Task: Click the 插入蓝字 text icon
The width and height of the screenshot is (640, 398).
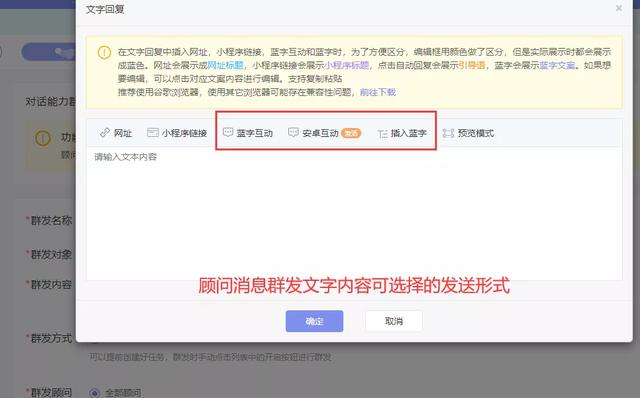Action: 382,133
